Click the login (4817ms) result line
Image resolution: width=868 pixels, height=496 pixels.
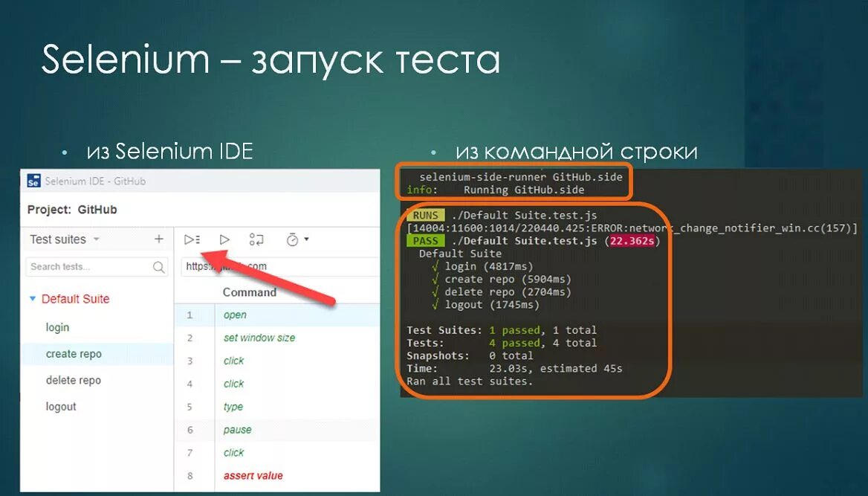(482, 266)
